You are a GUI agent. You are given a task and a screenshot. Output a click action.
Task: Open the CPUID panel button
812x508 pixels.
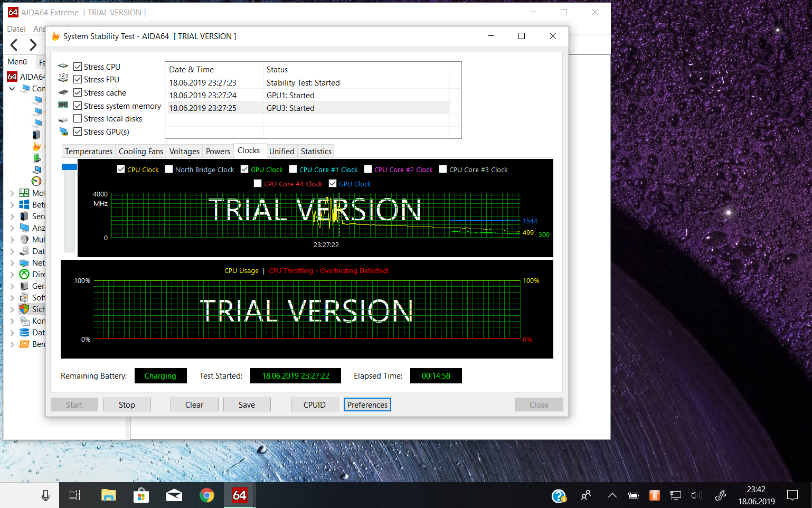[x=315, y=404]
